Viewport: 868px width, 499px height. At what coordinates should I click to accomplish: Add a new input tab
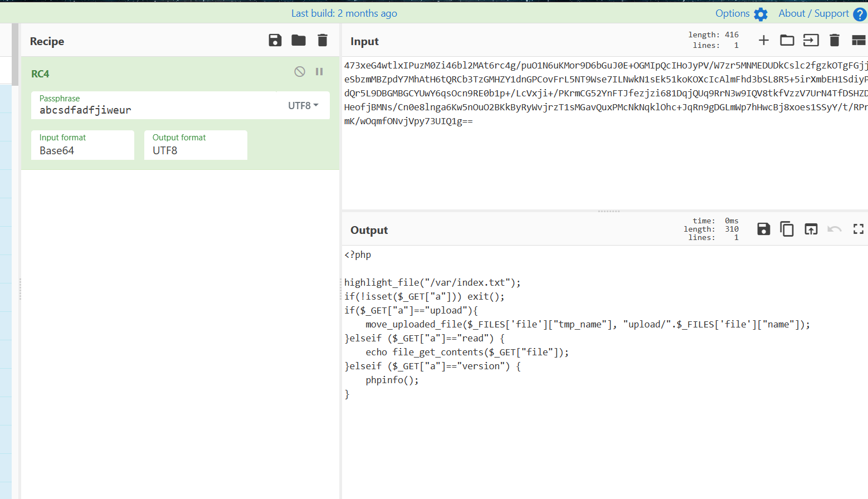click(764, 40)
